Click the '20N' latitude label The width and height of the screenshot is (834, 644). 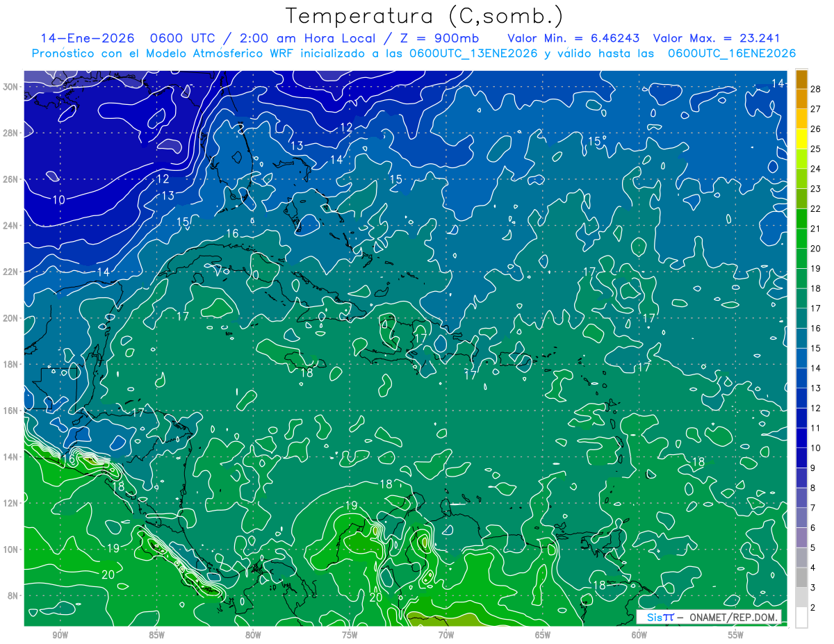click(x=11, y=318)
